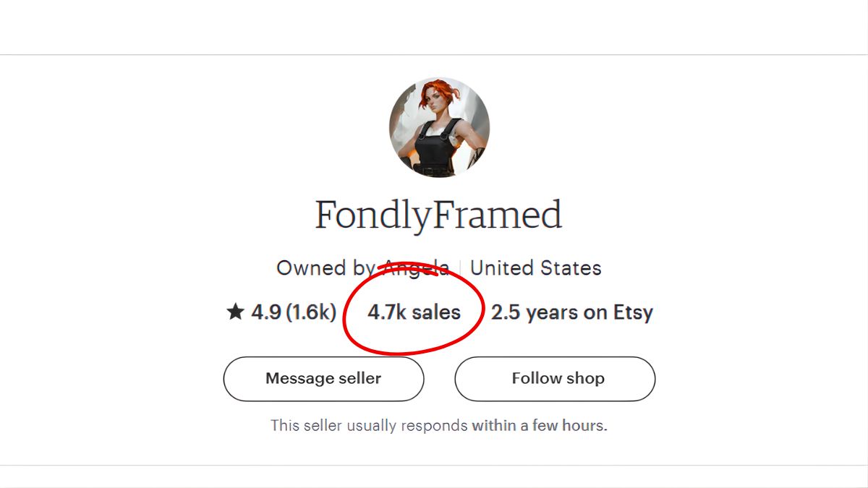The image size is (868, 488).
Task: Click the horizontal divider line below response text
Action: [434, 465]
